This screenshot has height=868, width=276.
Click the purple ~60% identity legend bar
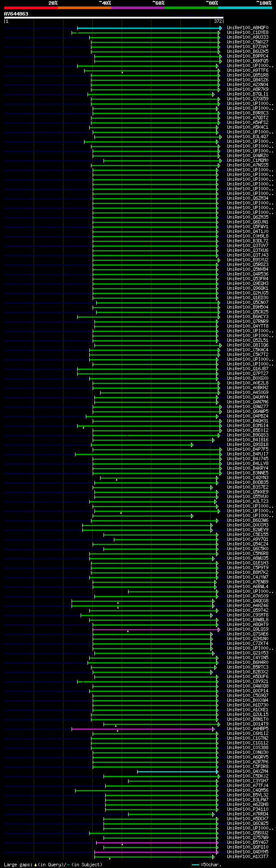pos(138,8)
